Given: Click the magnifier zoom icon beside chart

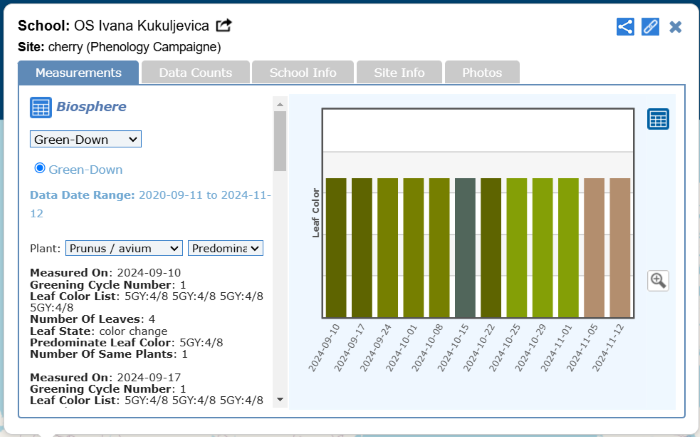Looking at the screenshot, I should tap(658, 281).
